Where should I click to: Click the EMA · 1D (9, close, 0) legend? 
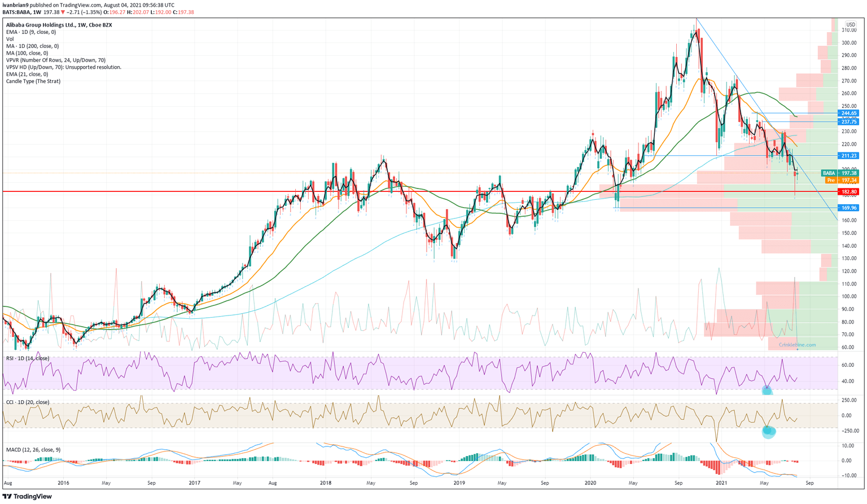coord(31,32)
